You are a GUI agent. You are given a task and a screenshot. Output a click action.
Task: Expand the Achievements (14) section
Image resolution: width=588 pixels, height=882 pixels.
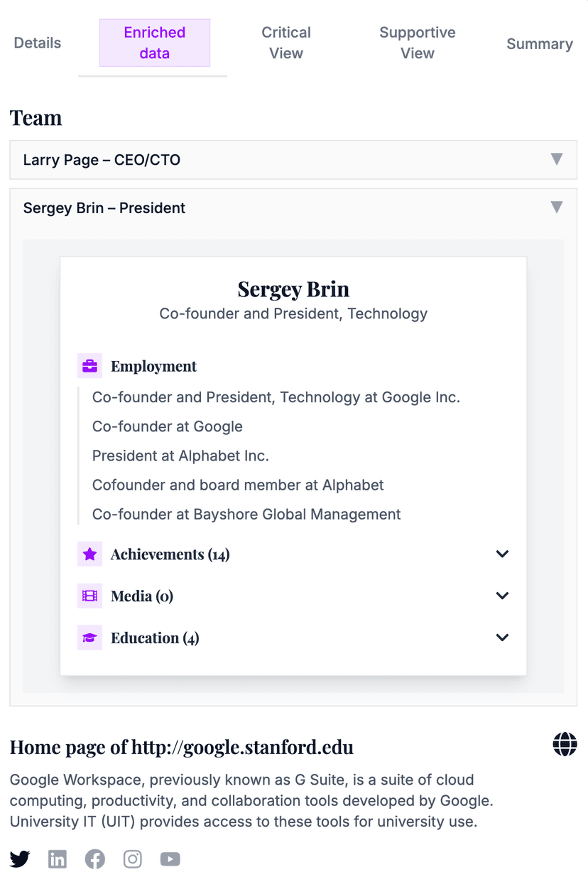click(x=502, y=554)
